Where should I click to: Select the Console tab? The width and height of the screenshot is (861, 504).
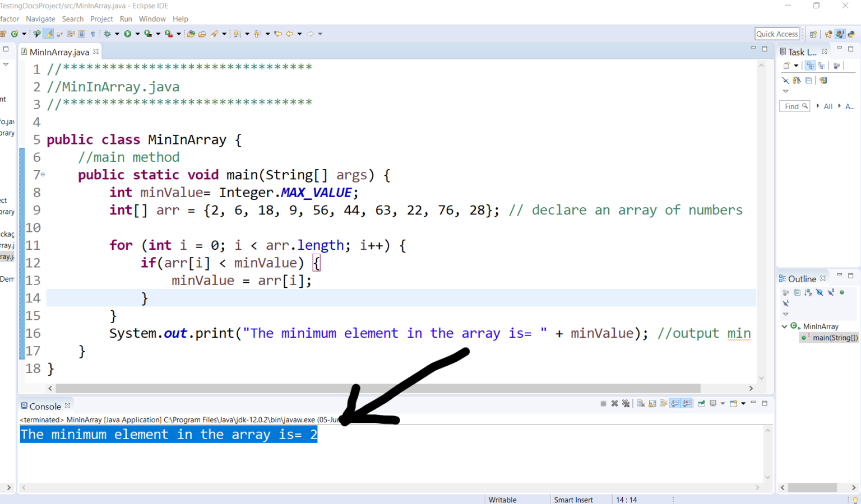pyautogui.click(x=45, y=406)
